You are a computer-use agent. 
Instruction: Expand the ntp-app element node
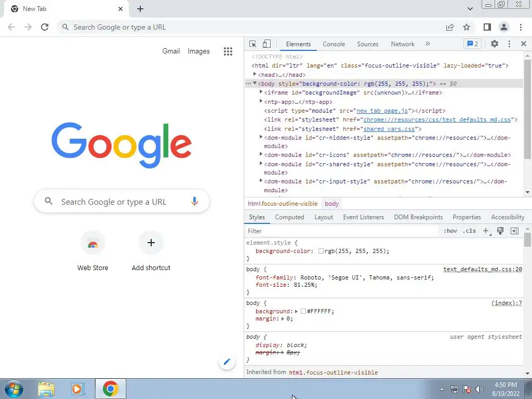point(261,101)
